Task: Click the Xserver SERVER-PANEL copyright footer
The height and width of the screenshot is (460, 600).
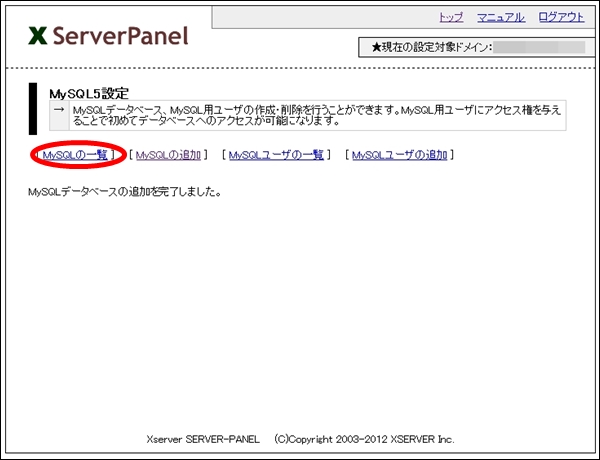Action: tap(300, 439)
